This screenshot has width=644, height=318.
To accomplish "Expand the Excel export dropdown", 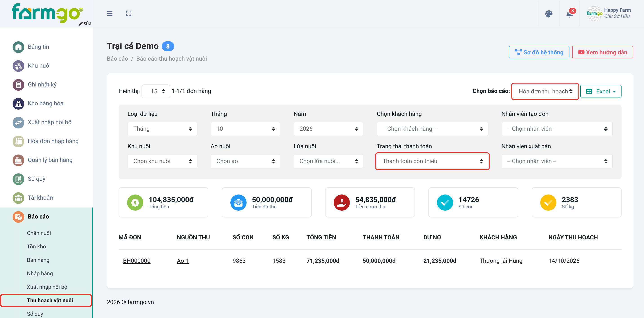I will coord(600,91).
